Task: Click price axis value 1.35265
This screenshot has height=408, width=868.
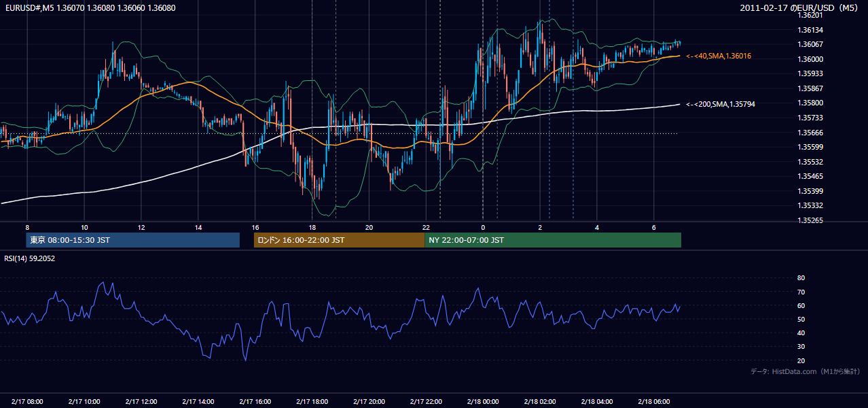Action: pyautogui.click(x=810, y=220)
